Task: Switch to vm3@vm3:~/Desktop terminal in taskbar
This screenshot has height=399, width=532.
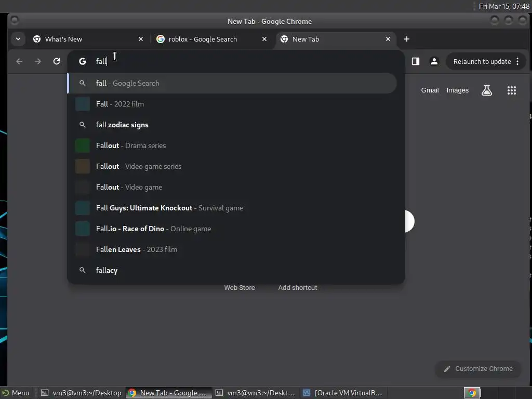Action: pos(81,393)
